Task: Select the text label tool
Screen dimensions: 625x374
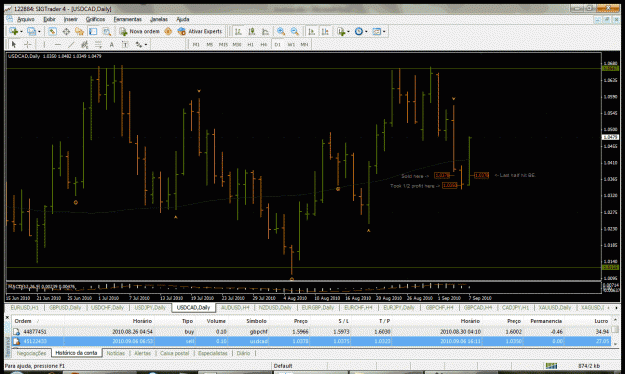Action: tap(125, 44)
